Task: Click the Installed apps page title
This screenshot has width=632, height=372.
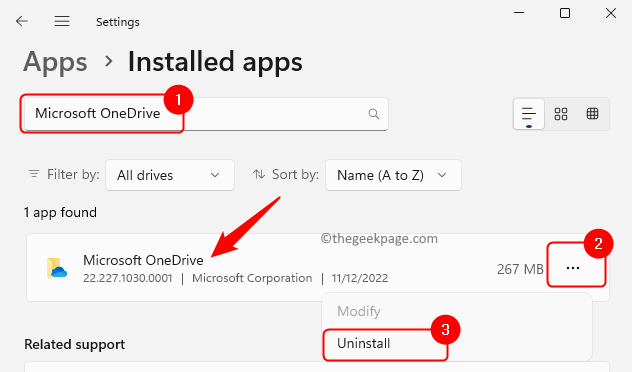Action: [x=215, y=62]
